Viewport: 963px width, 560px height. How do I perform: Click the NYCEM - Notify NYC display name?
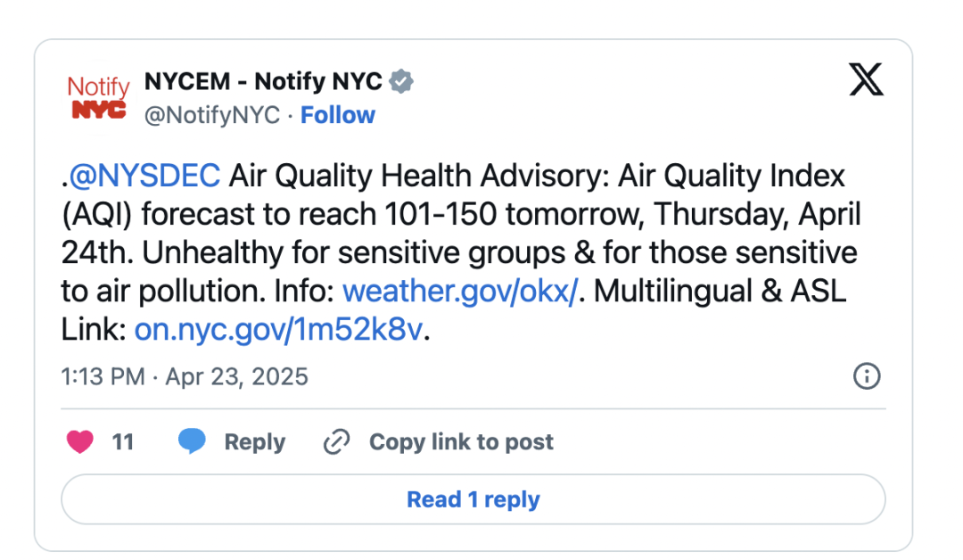[x=263, y=81]
